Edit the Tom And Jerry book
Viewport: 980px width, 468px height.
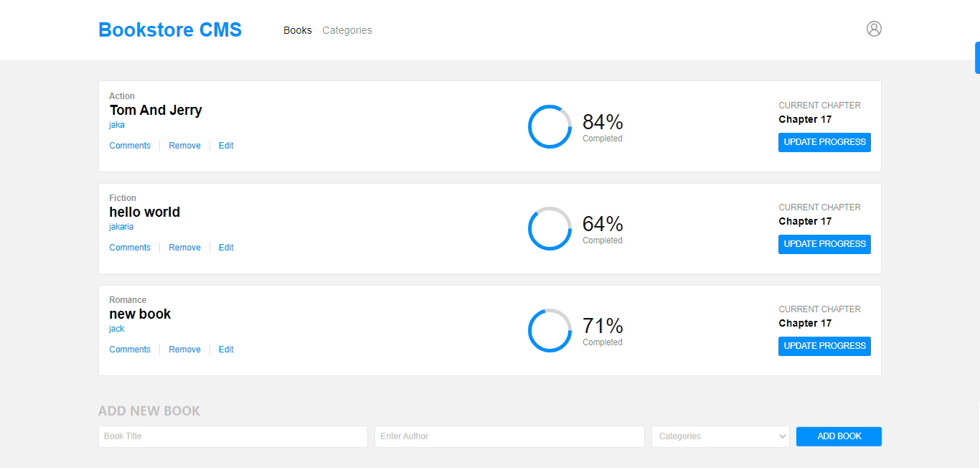(226, 146)
